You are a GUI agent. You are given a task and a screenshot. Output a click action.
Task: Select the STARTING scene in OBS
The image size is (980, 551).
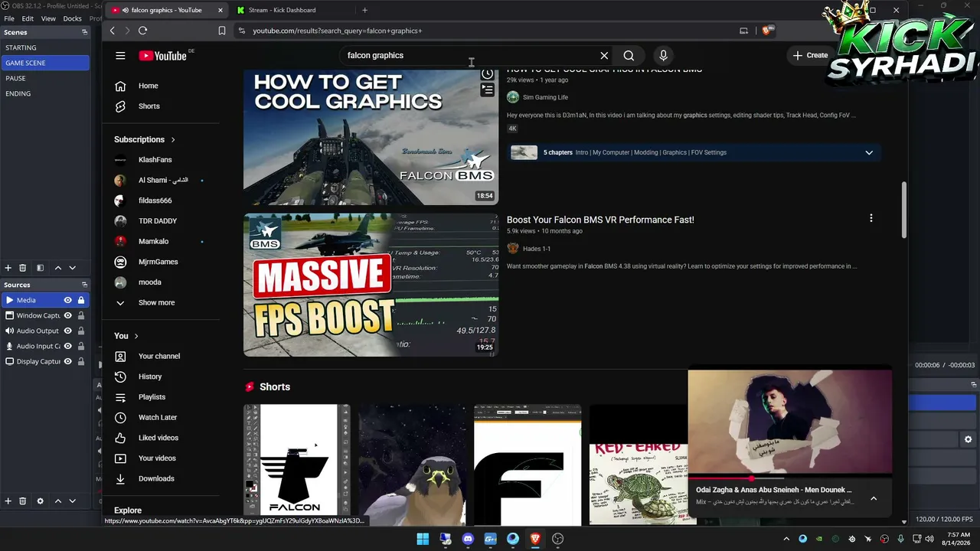(44, 47)
